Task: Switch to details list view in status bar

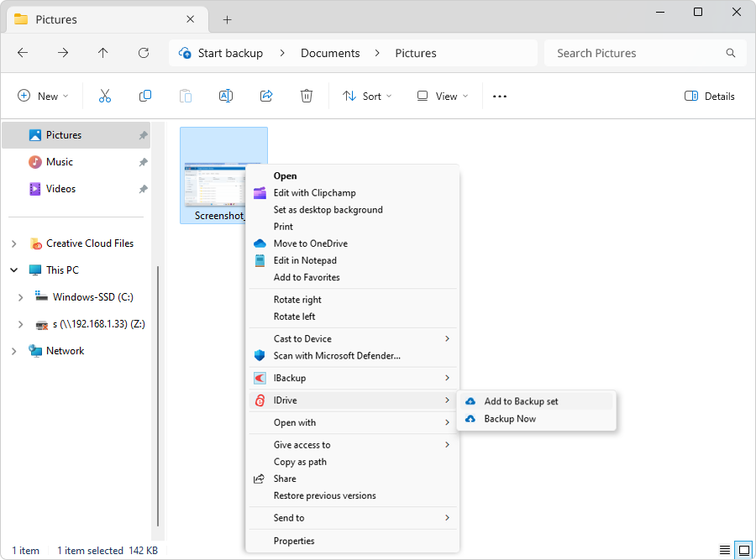Action: 725,551
